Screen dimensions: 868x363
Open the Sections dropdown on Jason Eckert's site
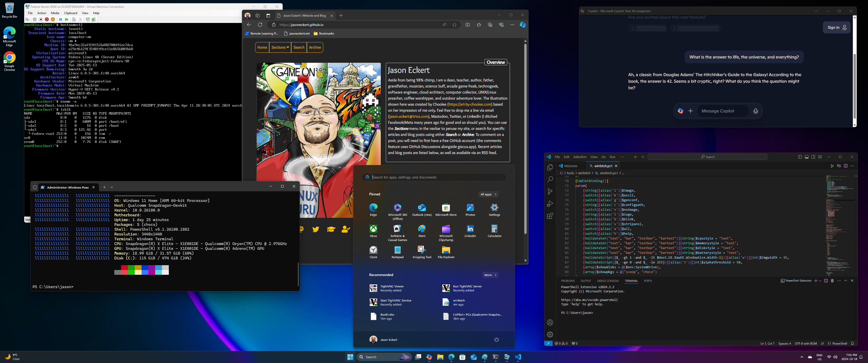click(280, 47)
